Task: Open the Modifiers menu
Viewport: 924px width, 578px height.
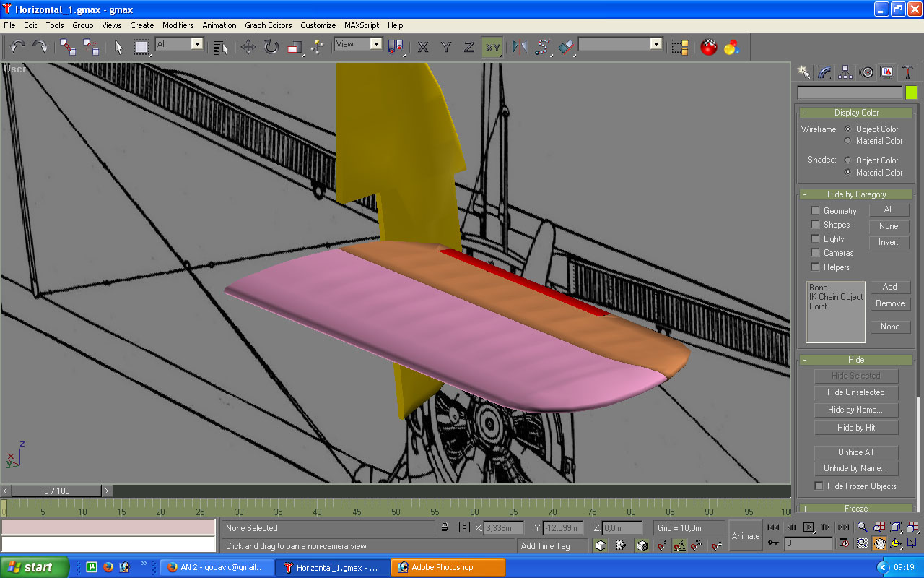Action: click(178, 25)
